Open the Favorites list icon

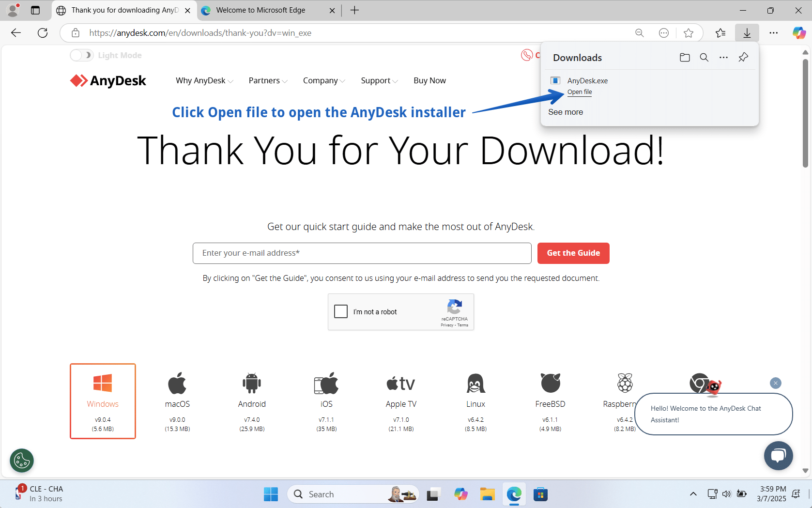click(720, 33)
